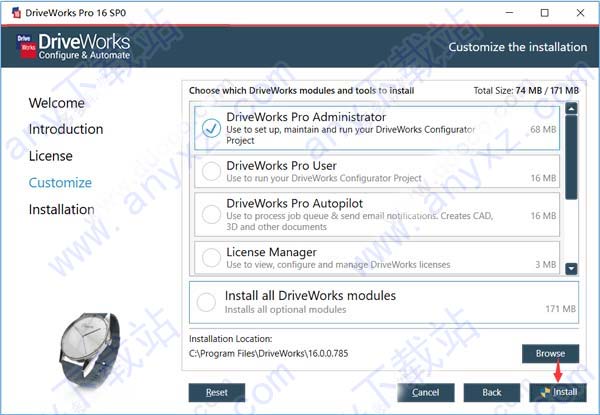This screenshot has height=415, width=600.
Task: Click the 68 MB size label
Action: pyautogui.click(x=543, y=129)
